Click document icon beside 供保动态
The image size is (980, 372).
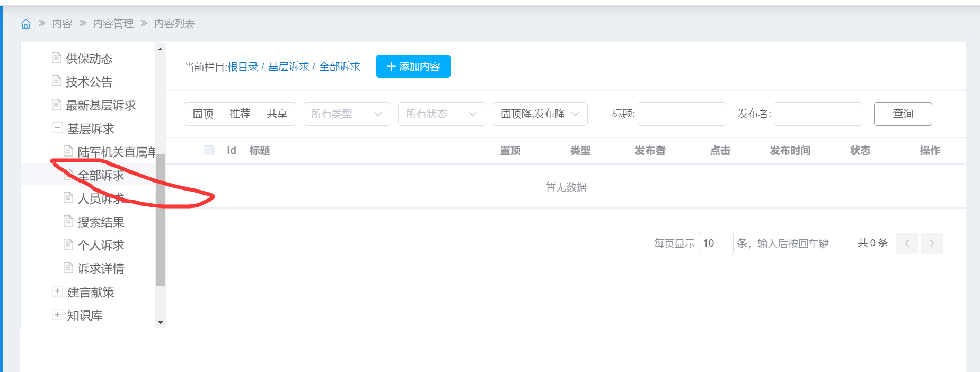tap(57, 57)
